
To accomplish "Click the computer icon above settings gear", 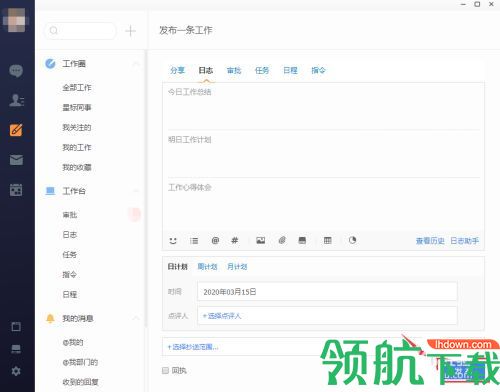I will [x=16, y=349].
